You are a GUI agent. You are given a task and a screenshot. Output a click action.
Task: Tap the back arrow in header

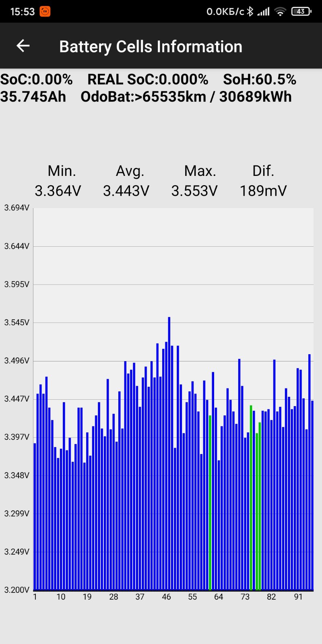23,46
